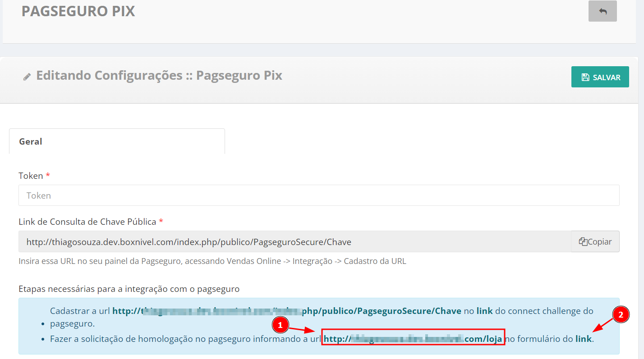This screenshot has width=644, height=359.
Task: Focus the Token input field
Action: tap(318, 195)
